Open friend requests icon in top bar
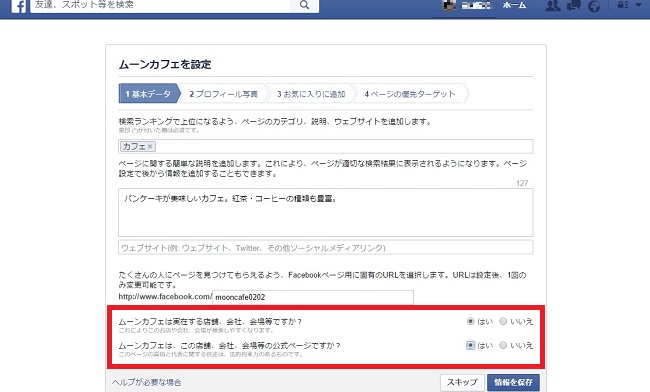 [x=553, y=5]
